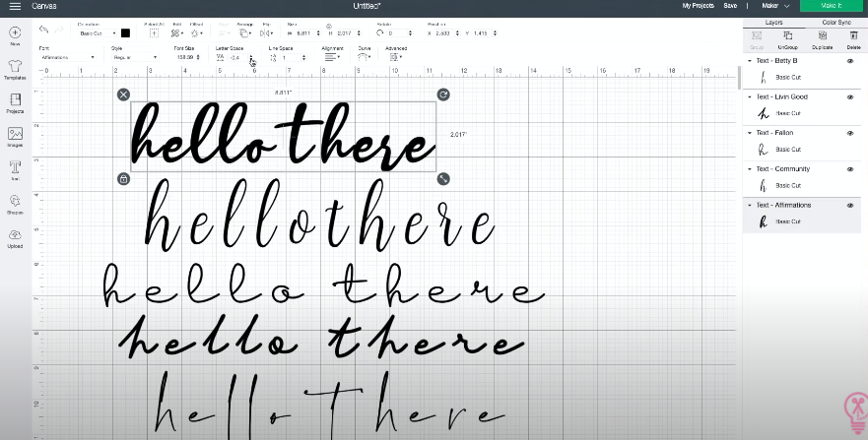Click the UnGroup icon
The height and width of the screenshot is (440, 868).
coord(788,39)
